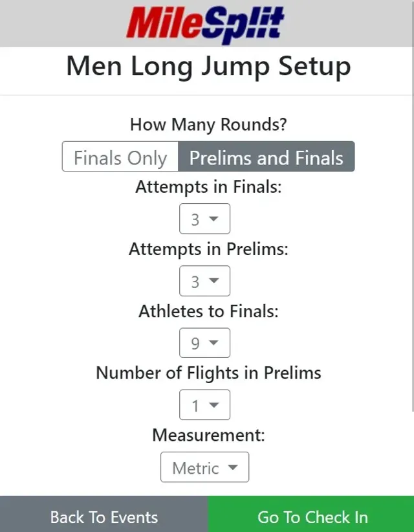This screenshot has height=532, width=414.
Task: Open the Measurement dropdown set to Metric
Action: point(205,467)
